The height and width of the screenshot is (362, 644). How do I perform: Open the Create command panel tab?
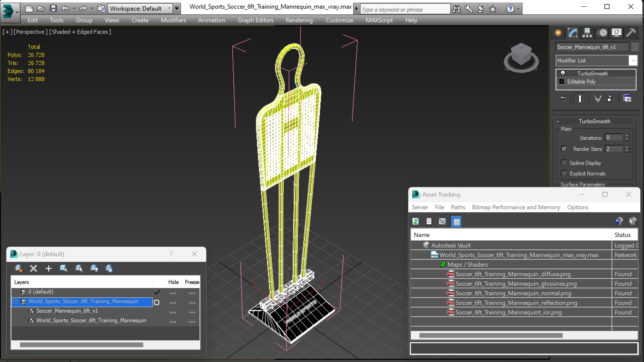(x=558, y=32)
